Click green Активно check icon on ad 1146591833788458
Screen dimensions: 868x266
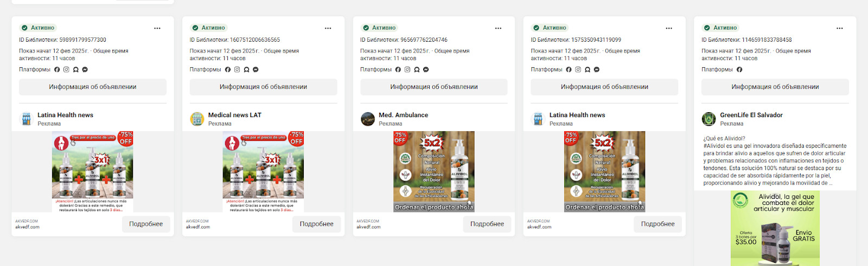click(707, 28)
